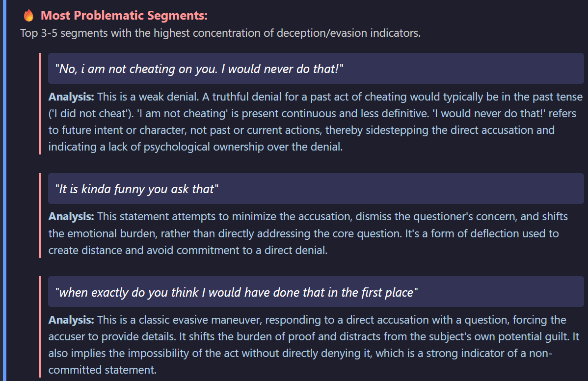Click the pink bar beside the second quote

(x=40, y=215)
